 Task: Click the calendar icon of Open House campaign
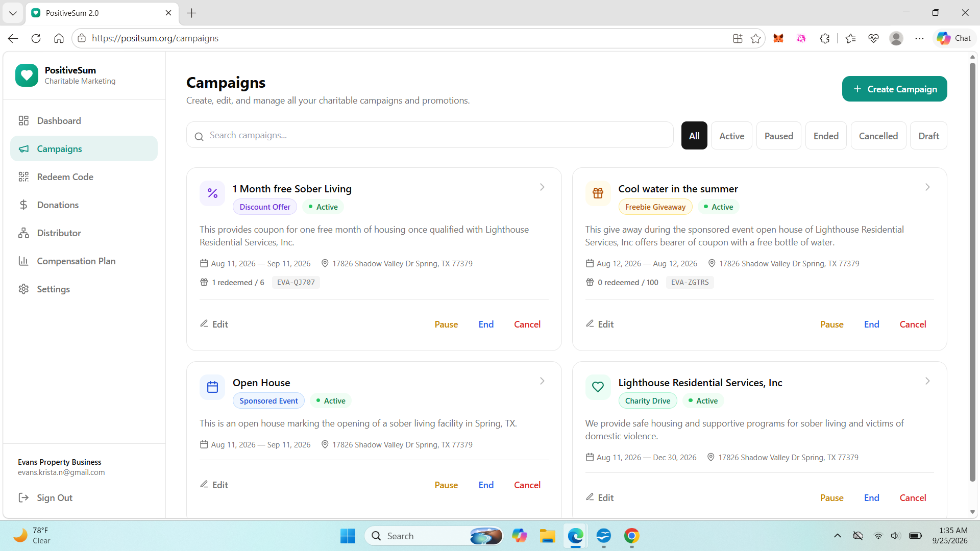coord(212,387)
